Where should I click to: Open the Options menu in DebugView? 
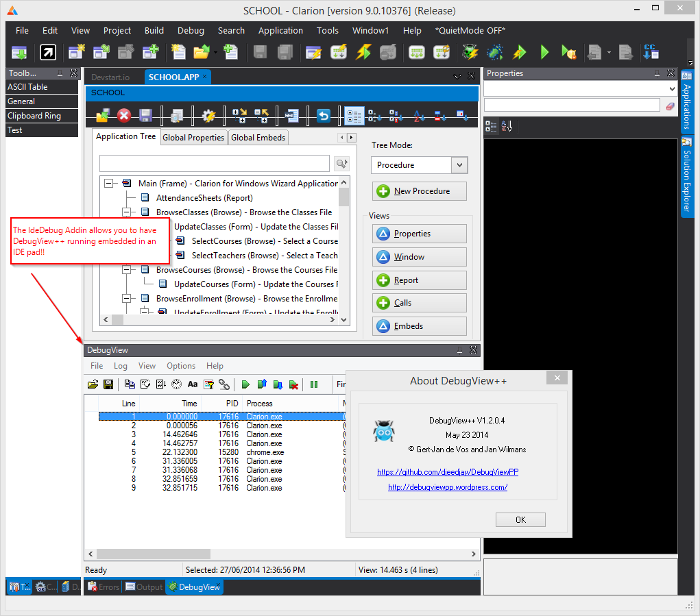181,366
